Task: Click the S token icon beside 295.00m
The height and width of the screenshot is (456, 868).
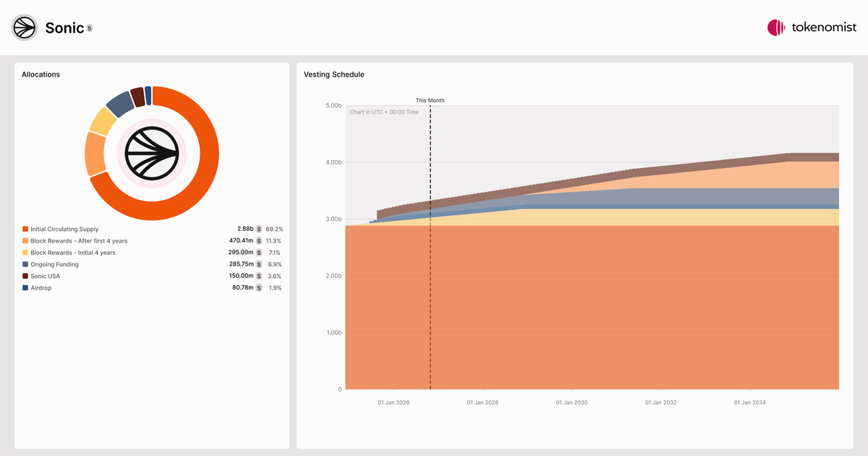Action: pos(259,253)
